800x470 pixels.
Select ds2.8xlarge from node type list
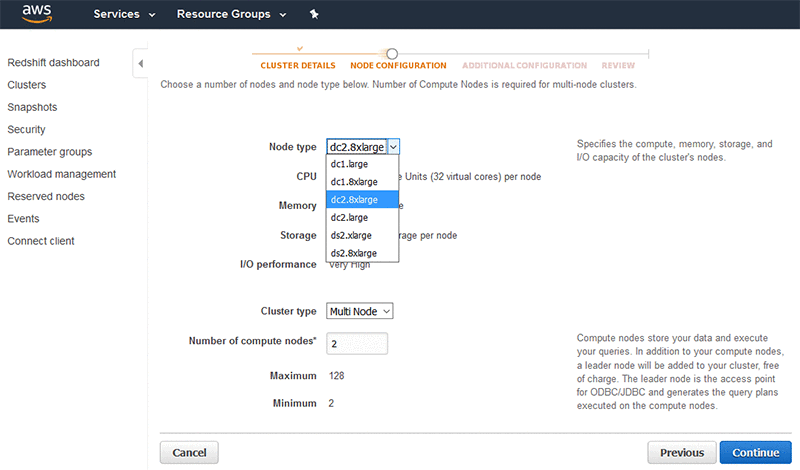pyautogui.click(x=362, y=253)
